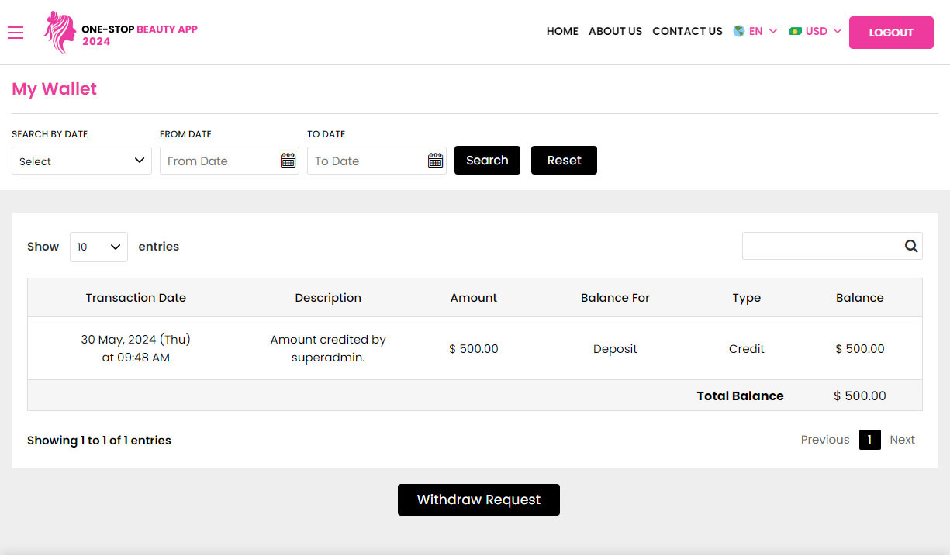Go to the Previous page
Viewport: 950px width, 560px height.
[825, 440]
